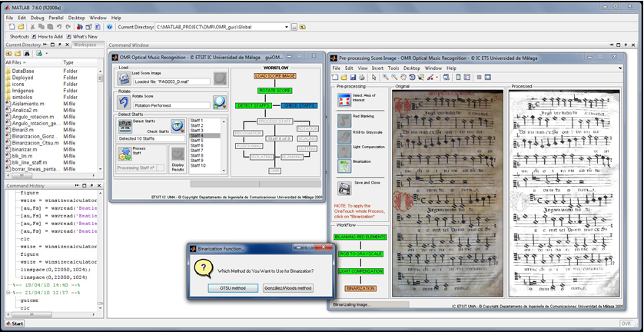
Task: Open the Insert menu in Pre-processing window
Action: (377, 68)
